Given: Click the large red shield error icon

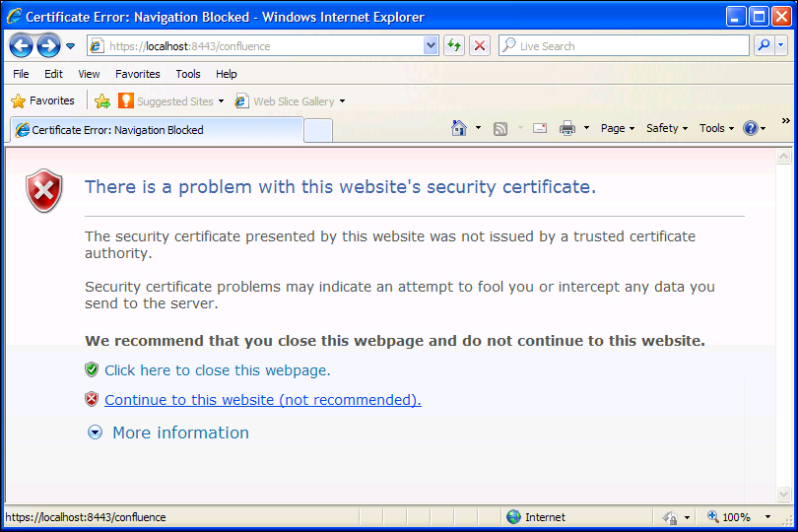Looking at the screenshot, I should pyautogui.click(x=44, y=190).
